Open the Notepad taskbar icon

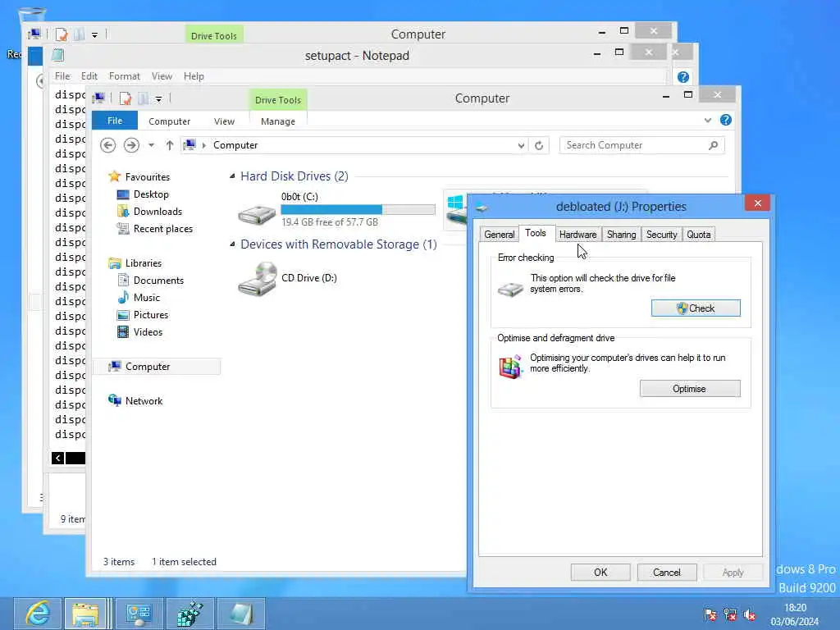pos(240,614)
